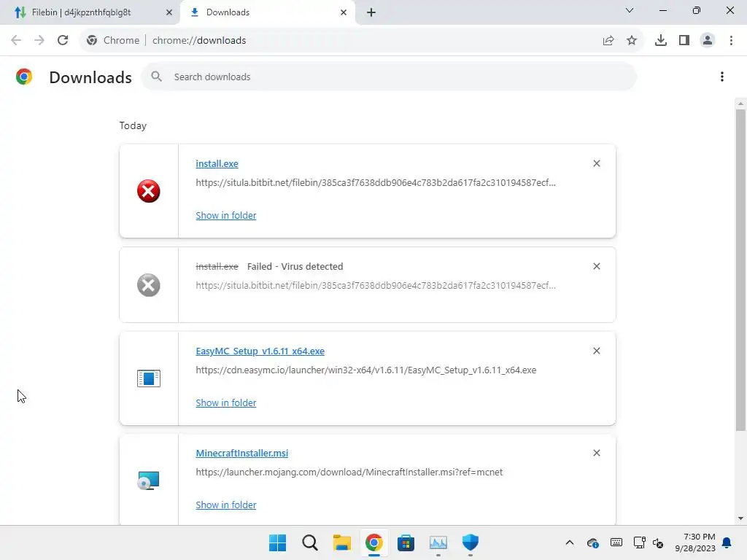The image size is (747, 560).
Task: Launch File Explorer from taskbar
Action: (x=341, y=542)
